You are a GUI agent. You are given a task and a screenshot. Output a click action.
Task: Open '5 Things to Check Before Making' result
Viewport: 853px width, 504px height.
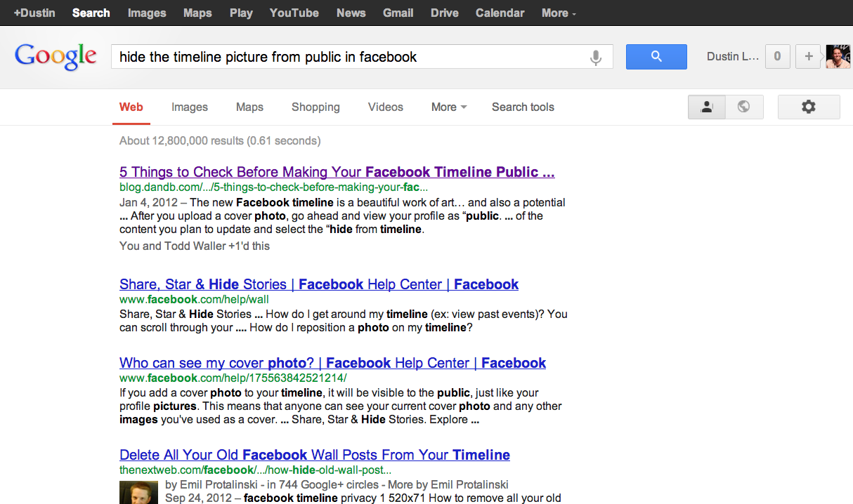click(x=337, y=172)
